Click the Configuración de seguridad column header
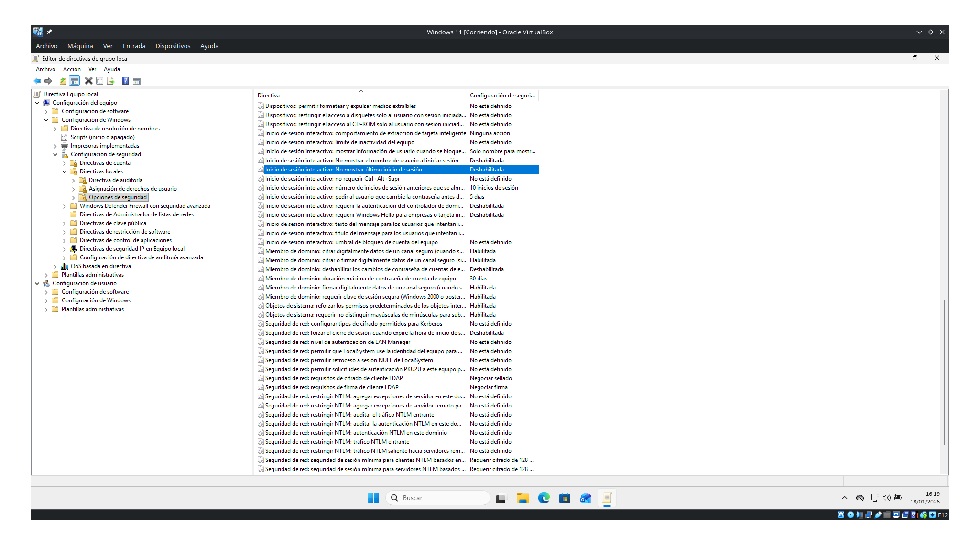The height and width of the screenshot is (557, 980). (502, 96)
